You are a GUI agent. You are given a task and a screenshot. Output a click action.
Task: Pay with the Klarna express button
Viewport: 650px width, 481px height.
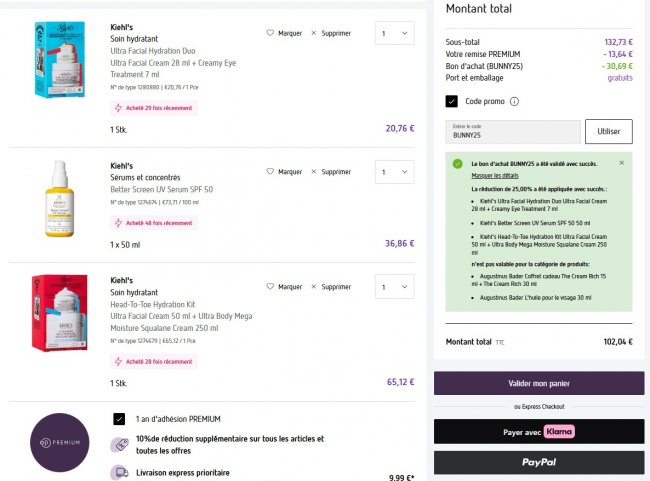538,431
